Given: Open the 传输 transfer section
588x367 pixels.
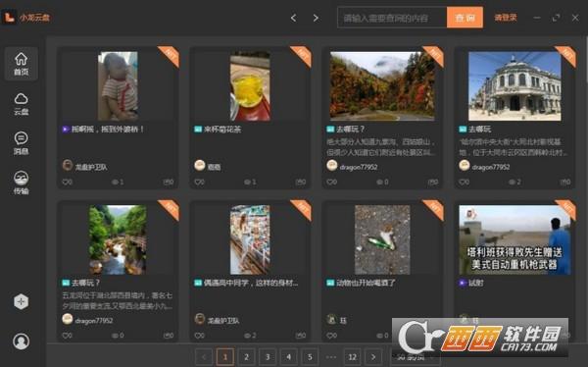Looking at the screenshot, I should pyautogui.click(x=21, y=183).
